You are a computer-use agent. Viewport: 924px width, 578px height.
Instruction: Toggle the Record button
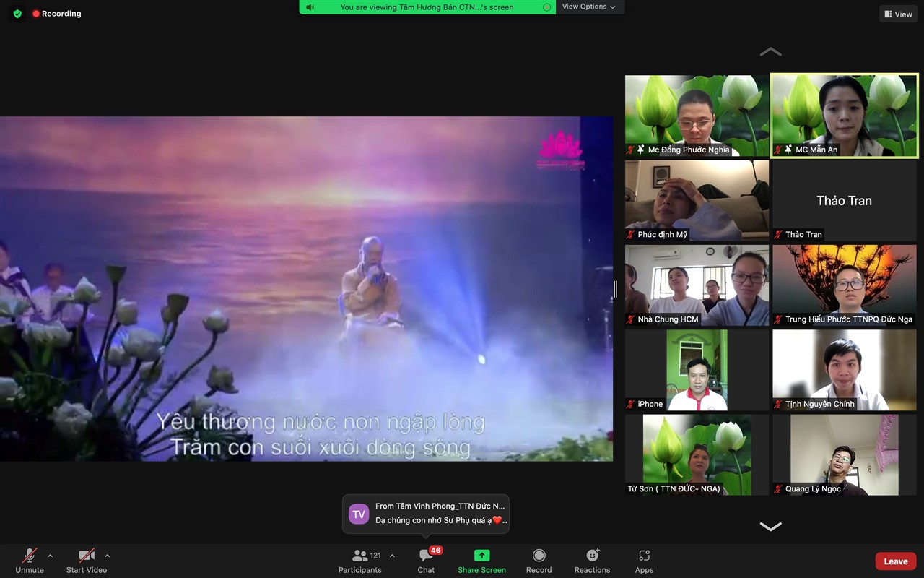coord(539,561)
